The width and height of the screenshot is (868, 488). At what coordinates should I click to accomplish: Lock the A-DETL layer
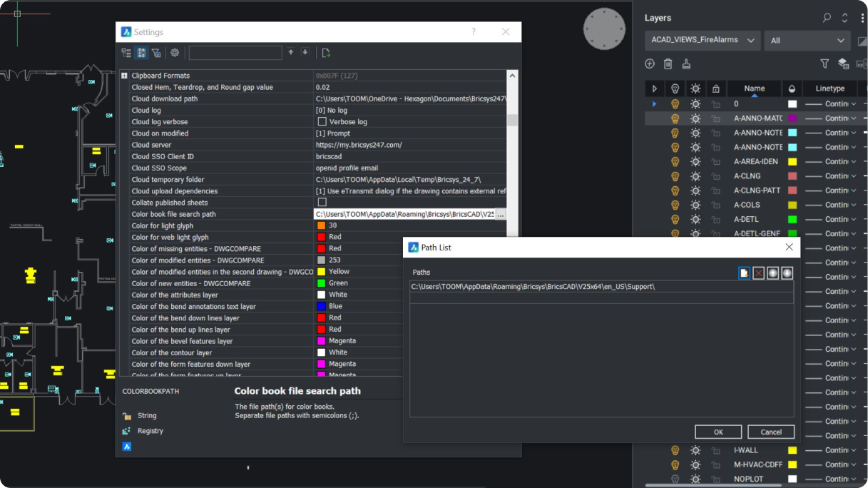coord(715,220)
